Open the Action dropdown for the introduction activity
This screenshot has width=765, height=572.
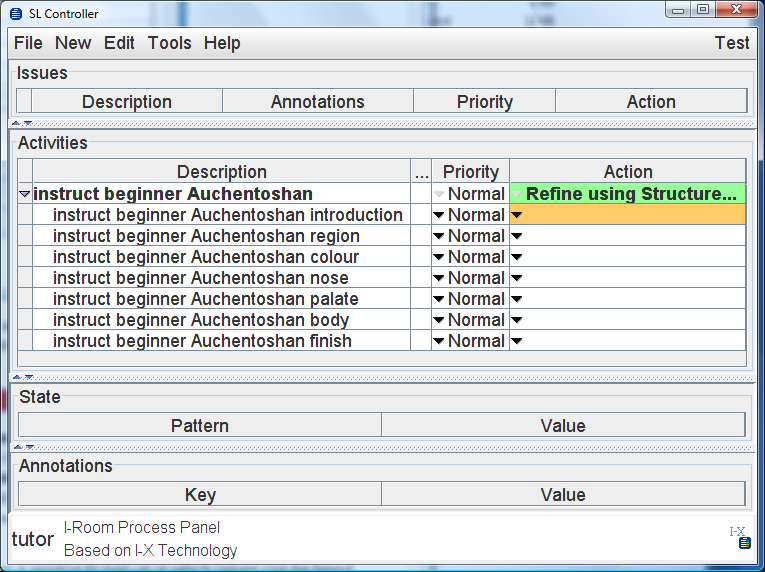coord(517,215)
